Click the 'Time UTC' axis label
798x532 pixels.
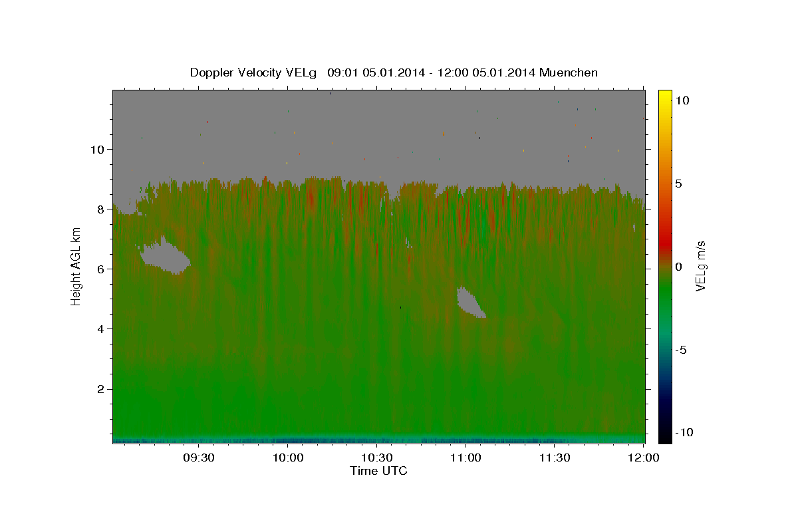[378, 471]
